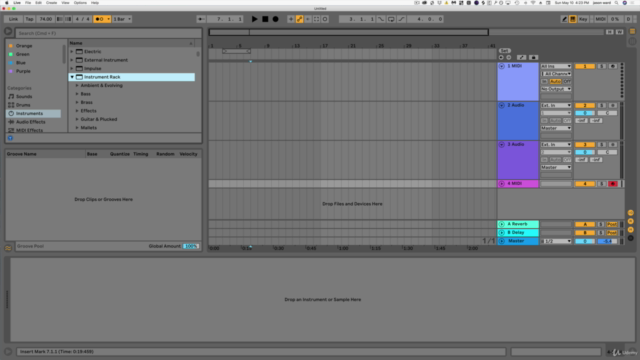640x360 pixels.
Task: Toggle MIDI Map Mode switch
Action: coord(600,19)
